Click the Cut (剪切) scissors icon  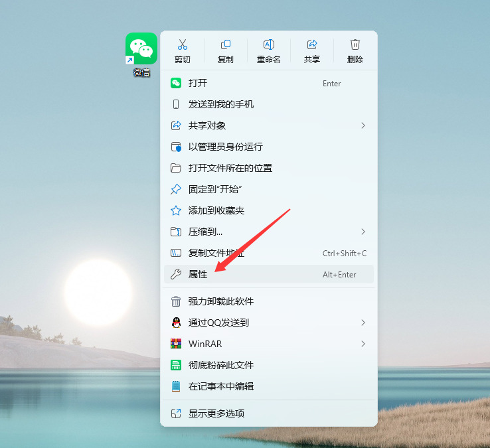coord(183,44)
